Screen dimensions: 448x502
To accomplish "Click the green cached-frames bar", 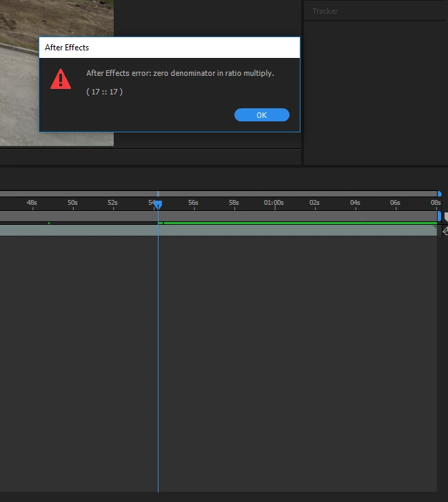I will coord(301,223).
